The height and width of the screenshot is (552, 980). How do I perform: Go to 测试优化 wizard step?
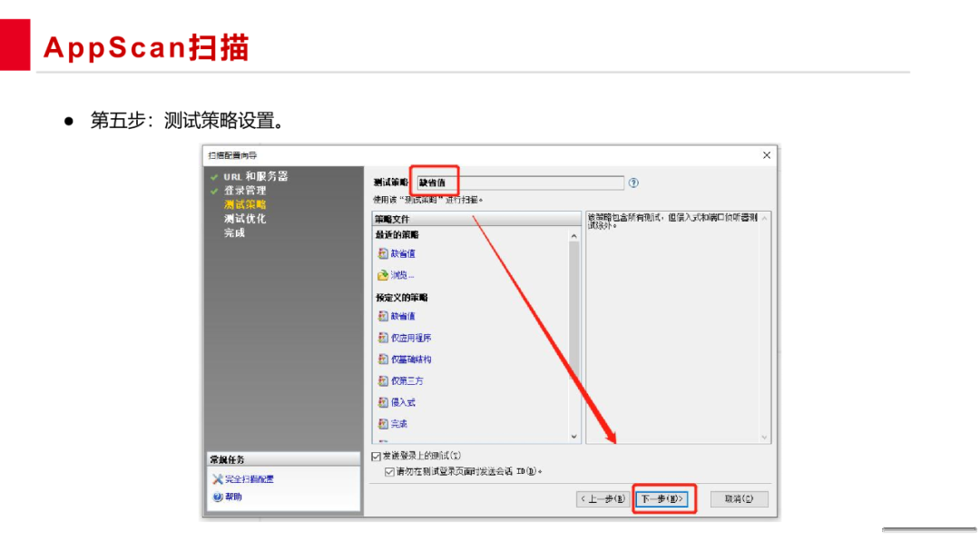point(245,219)
